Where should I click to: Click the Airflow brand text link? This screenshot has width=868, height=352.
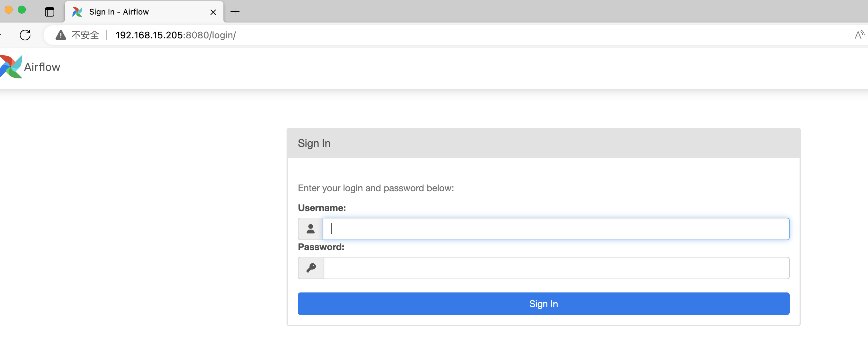42,67
